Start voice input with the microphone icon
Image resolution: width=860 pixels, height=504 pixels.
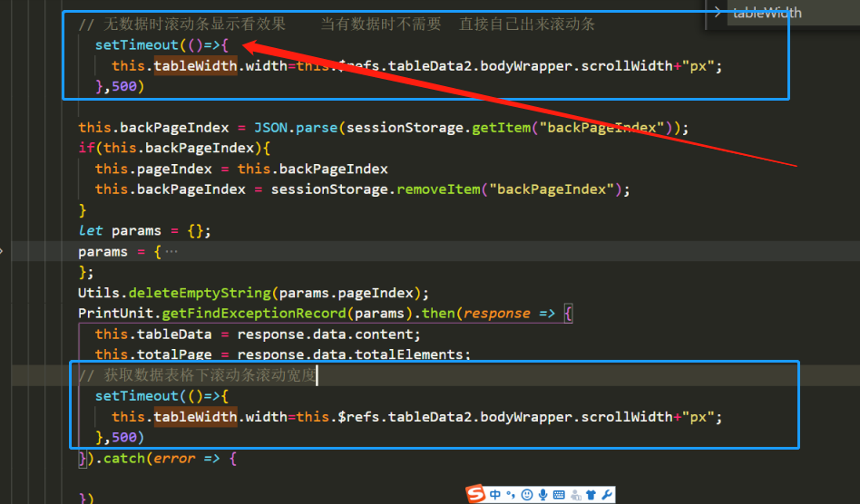(x=542, y=495)
